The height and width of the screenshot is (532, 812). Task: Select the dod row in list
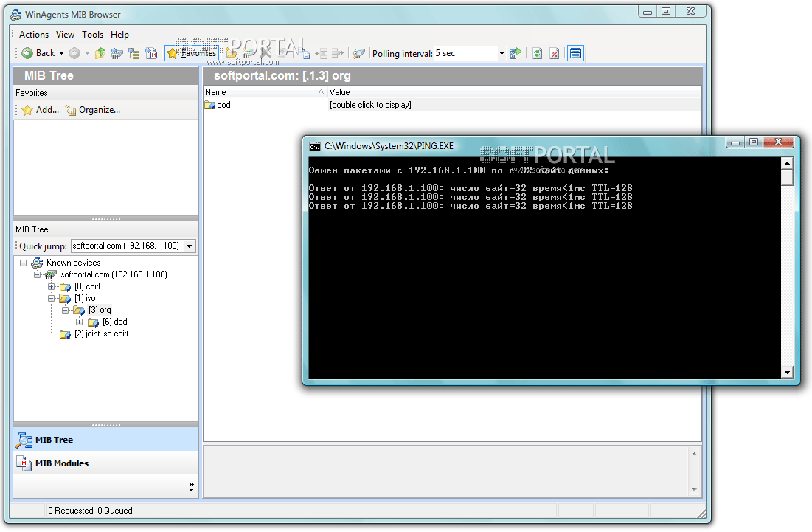click(452, 106)
